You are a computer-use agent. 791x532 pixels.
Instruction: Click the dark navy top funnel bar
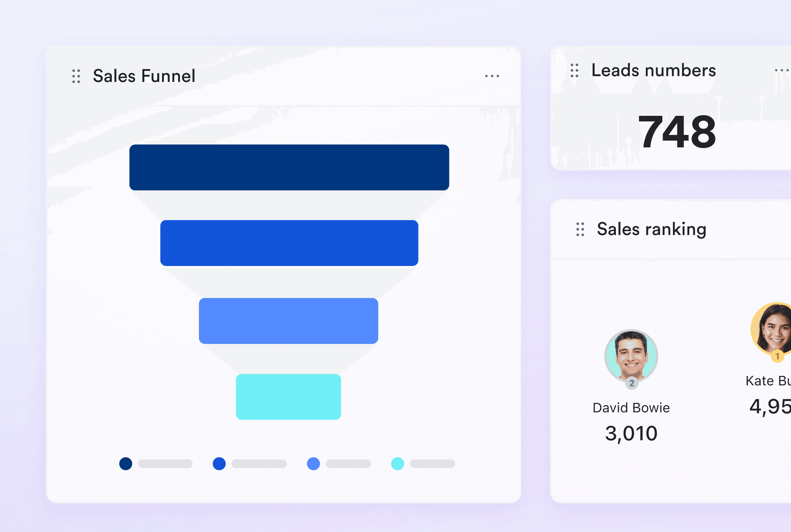(x=289, y=168)
